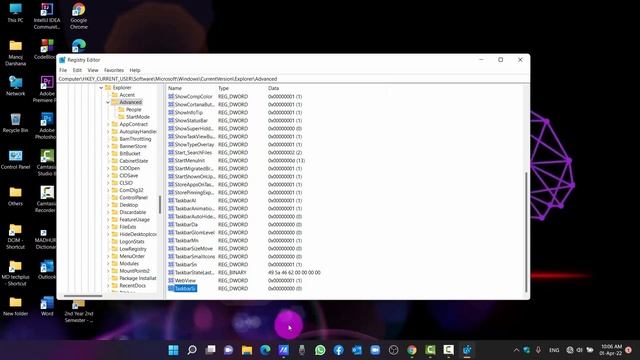The image size is (640, 360).
Task: Open the Favorites menu
Action: tap(114, 70)
